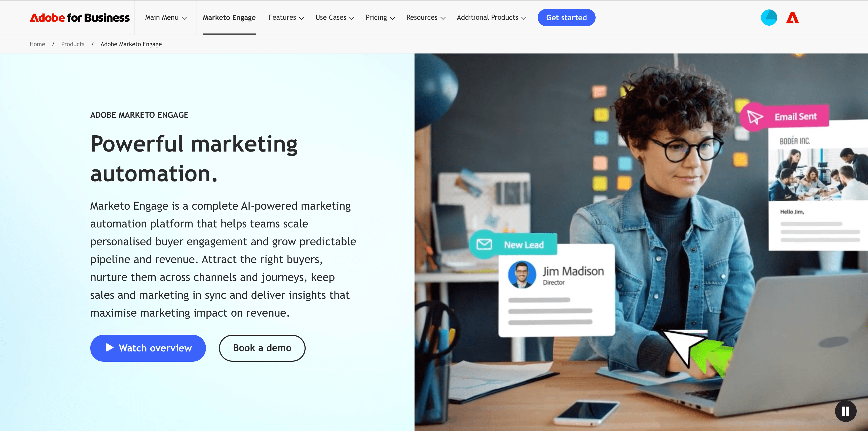Open the Main Menu dropdown
The height and width of the screenshot is (436, 868).
coord(165,18)
